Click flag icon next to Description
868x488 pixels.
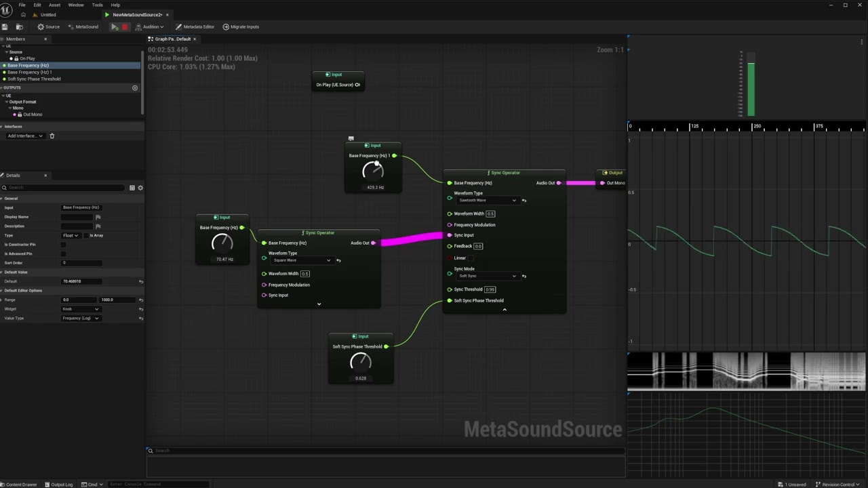click(98, 226)
